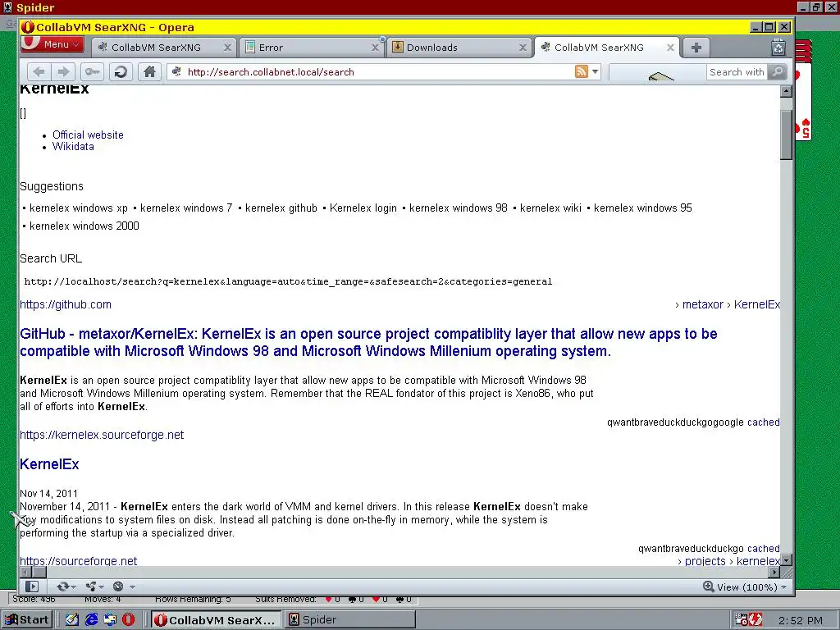
Task: Close the Error tab
Action: click(x=375, y=48)
